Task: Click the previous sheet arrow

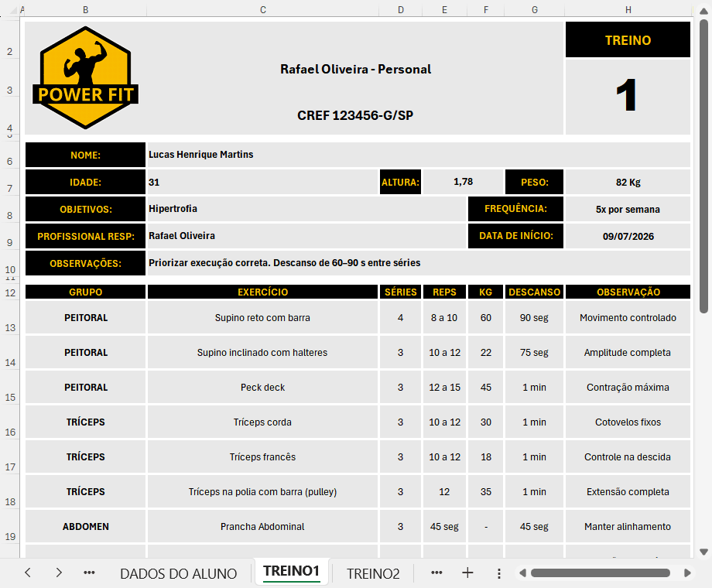Action: 28,573
